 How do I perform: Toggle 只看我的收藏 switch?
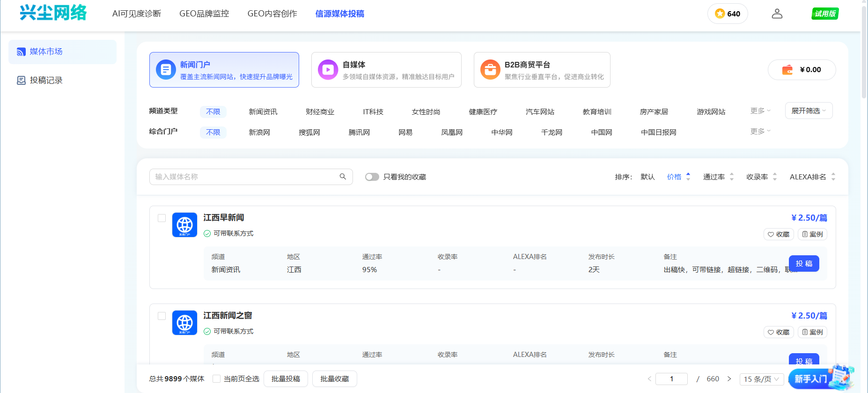click(372, 177)
